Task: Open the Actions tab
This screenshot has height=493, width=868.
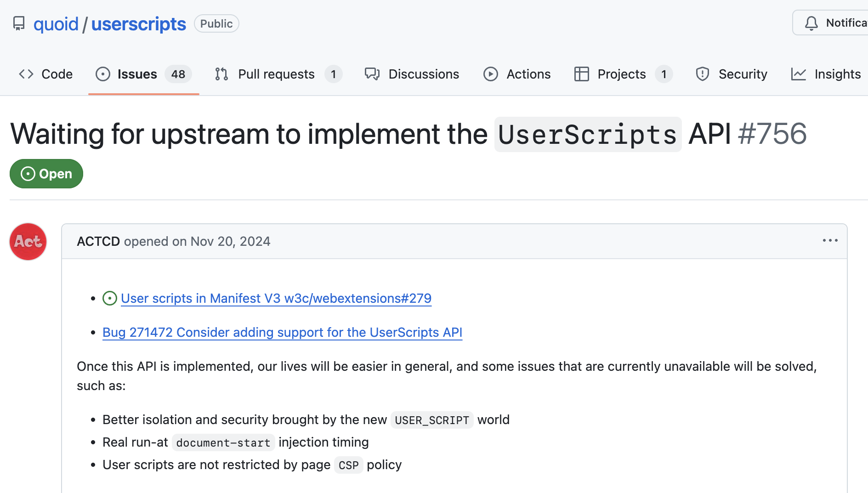Action: pyautogui.click(x=517, y=74)
